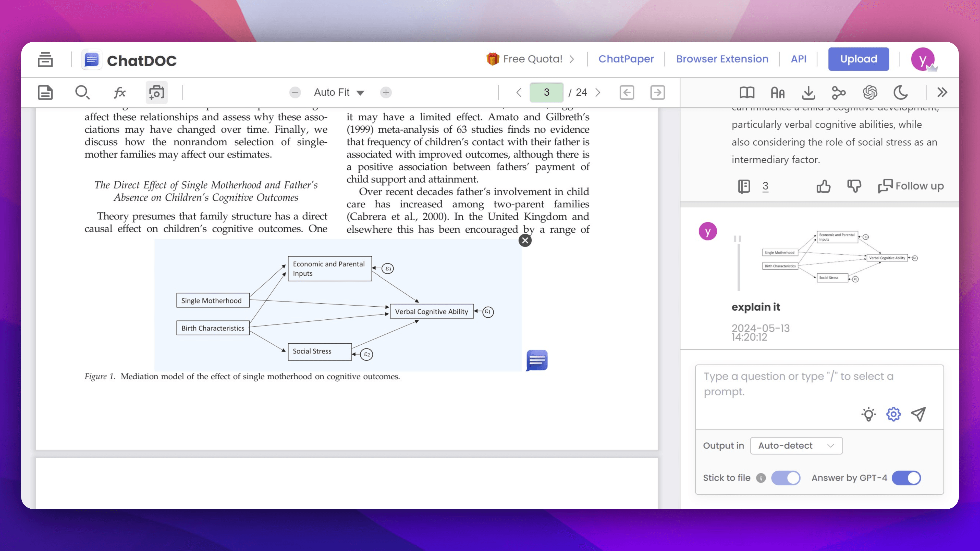This screenshot has height=551, width=980.
Task: Collapse chat panel with double chevron
Action: coord(942,92)
